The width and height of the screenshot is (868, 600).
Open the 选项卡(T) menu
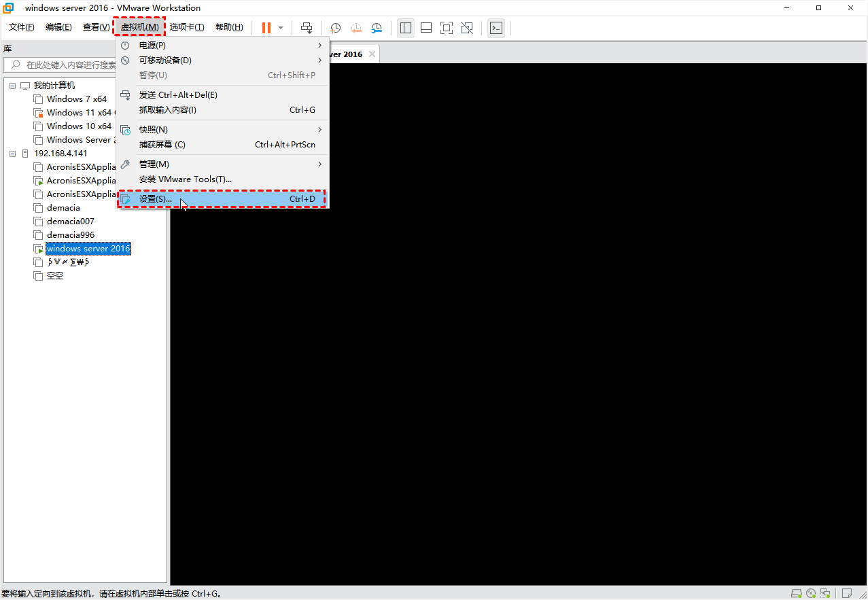(187, 27)
